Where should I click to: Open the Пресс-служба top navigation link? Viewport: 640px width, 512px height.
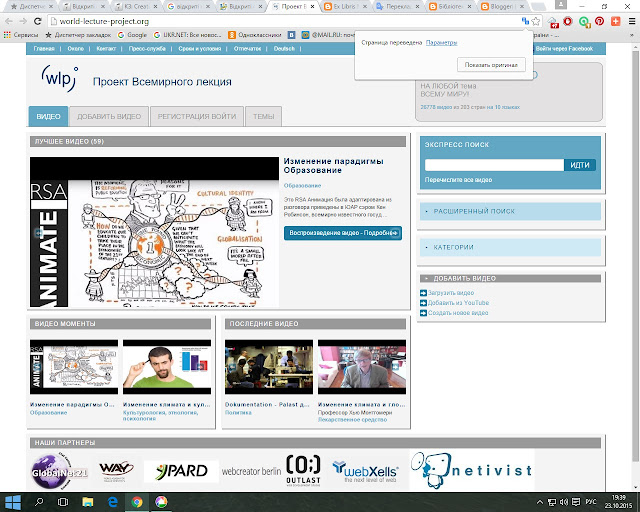click(147, 49)
